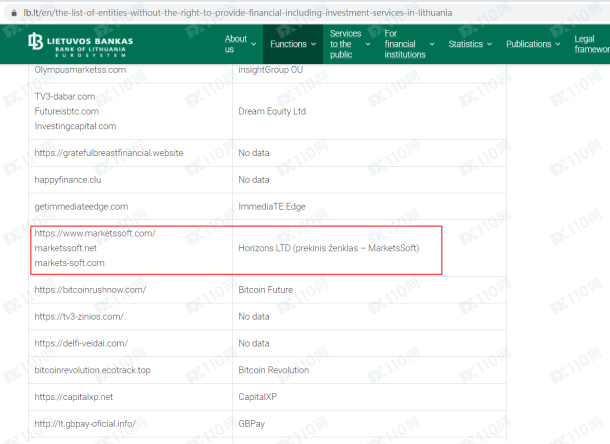This screenshot has width=610, height=444.
Task: Select the Futureisbtc.com entry
Action: point(67,111)
